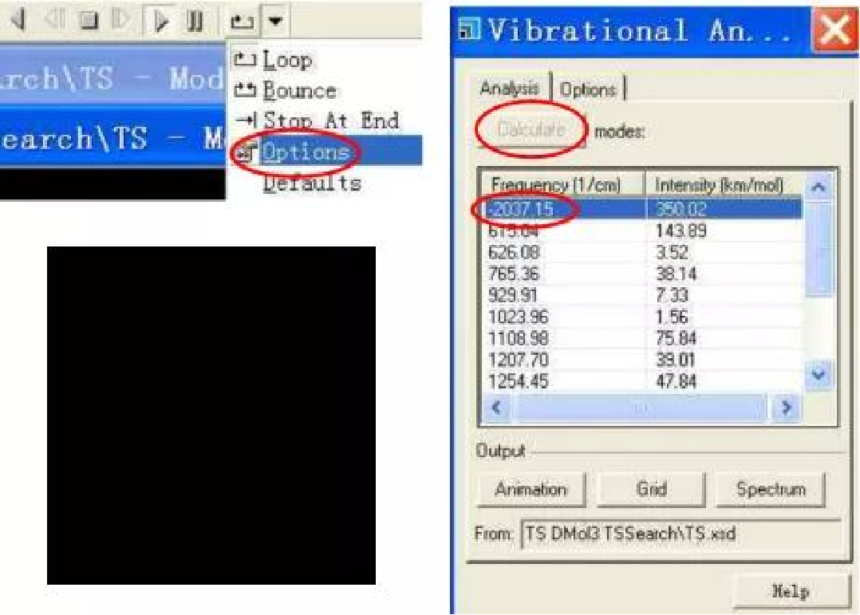The image size is (860, 615).
Task: Switch to the Options tab in dialog
Action: coord(588,89)
